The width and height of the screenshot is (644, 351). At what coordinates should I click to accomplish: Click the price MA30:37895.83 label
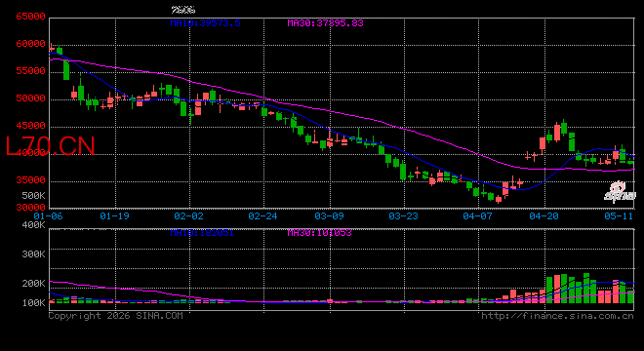325,23
